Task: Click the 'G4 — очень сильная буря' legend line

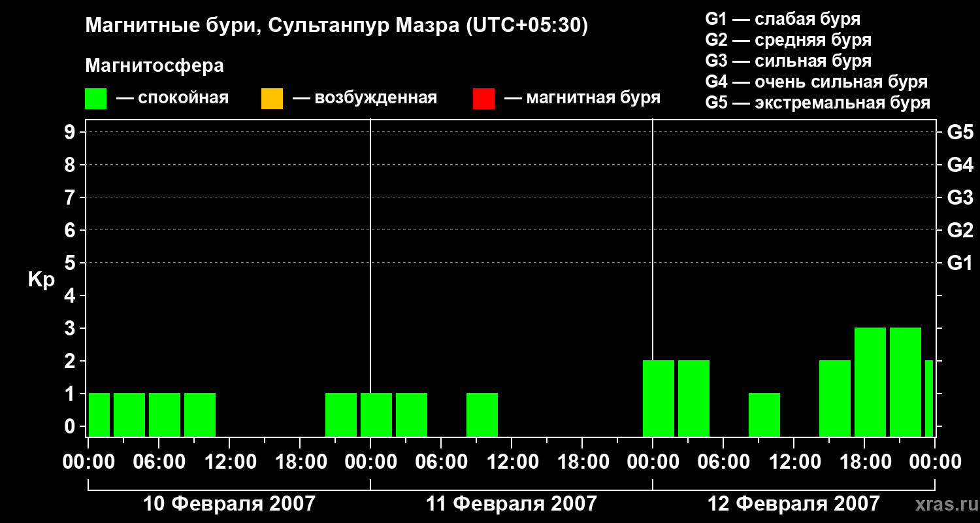Action: pyautogui.click(x=817, y=82)
